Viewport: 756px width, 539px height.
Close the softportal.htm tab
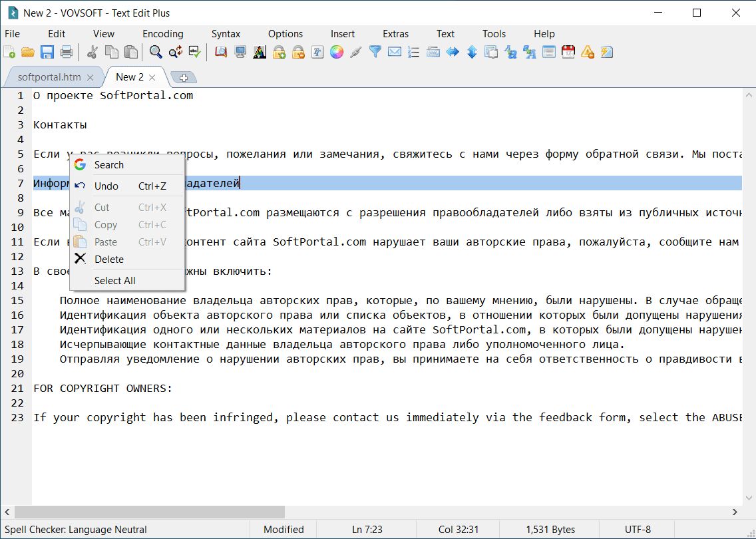(90, 78)
